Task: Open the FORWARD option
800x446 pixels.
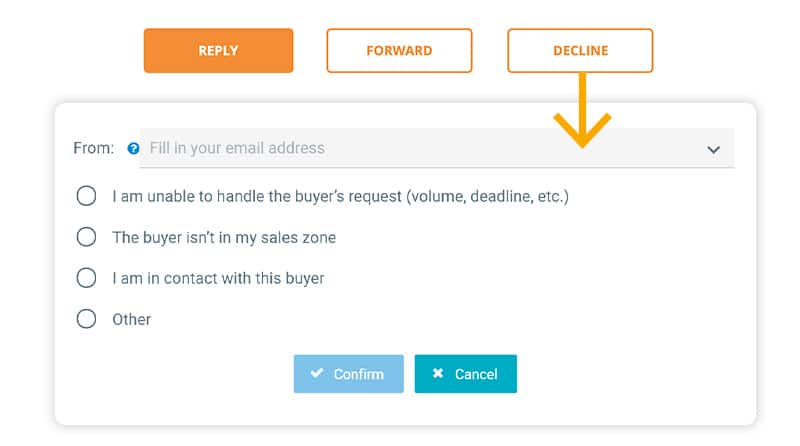Action: point(399,51)
